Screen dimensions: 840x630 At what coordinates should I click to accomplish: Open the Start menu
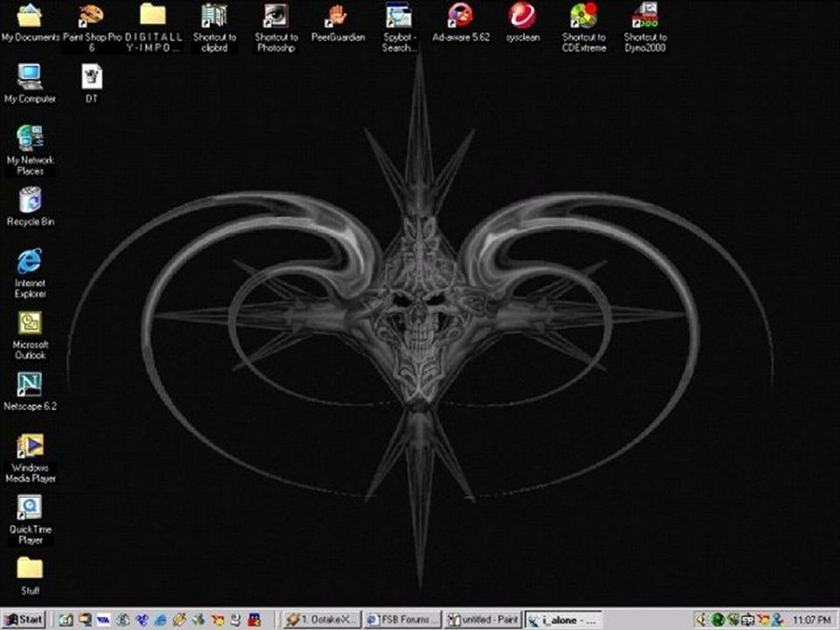24,619
